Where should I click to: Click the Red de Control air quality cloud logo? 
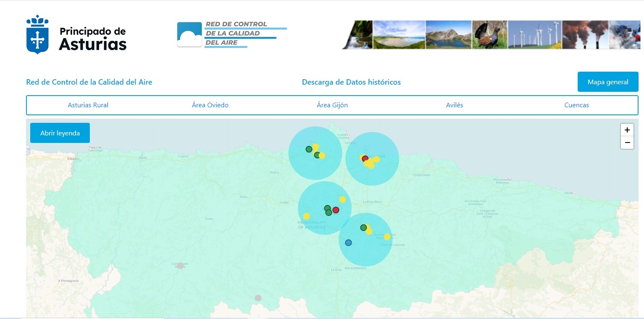[x=189, y=34]
